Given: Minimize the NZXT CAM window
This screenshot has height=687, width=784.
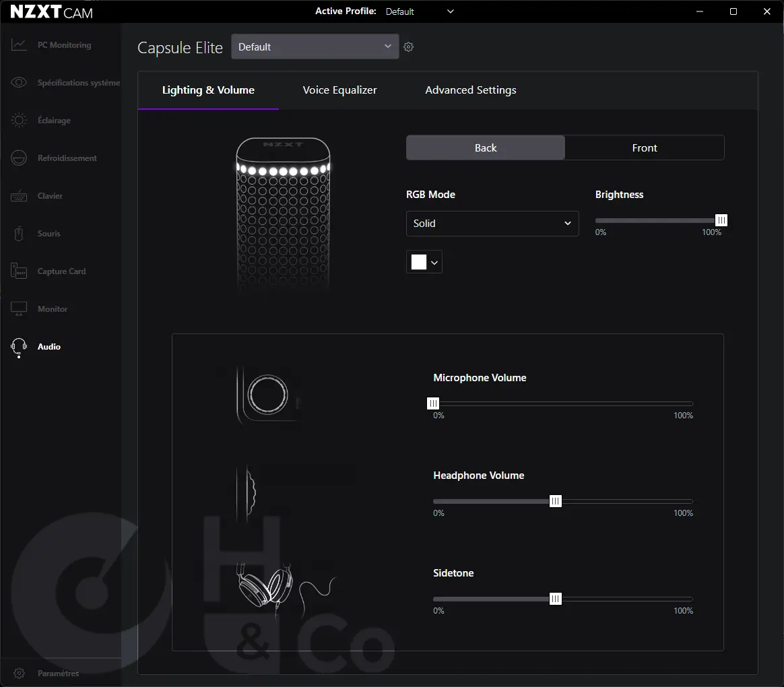Looking at the screenshot, I should [x=700, y=11].
